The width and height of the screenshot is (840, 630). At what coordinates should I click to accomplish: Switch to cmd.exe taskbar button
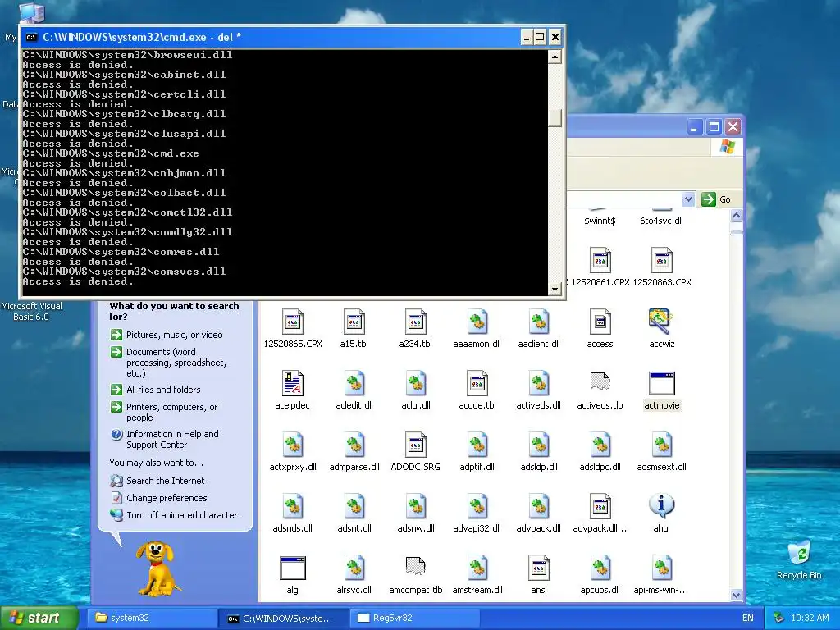tap(283, 618)
